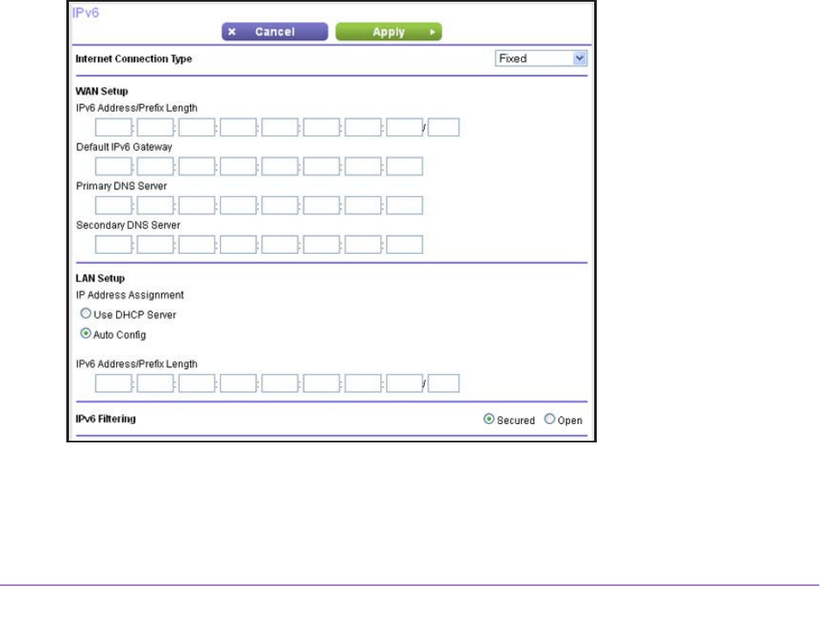Select the Auto Config radio button
This screenshot has height=644, width=821.
click(x=86, y=333)
